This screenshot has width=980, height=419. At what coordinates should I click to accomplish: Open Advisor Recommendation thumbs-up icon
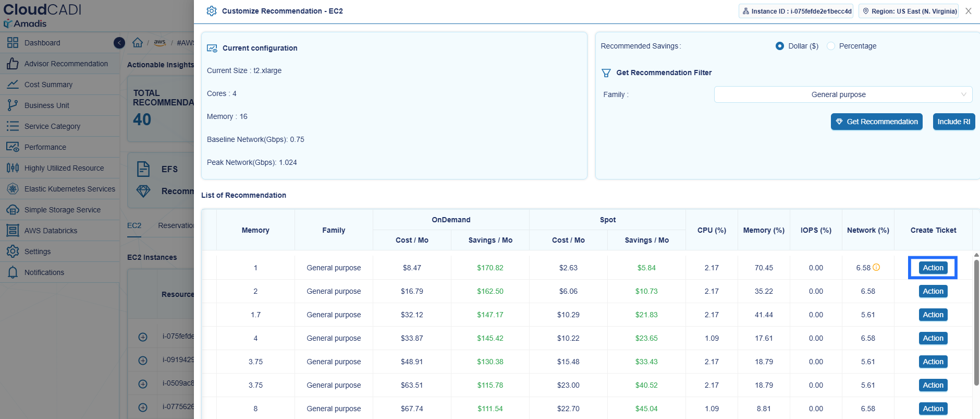click(13, 64)
